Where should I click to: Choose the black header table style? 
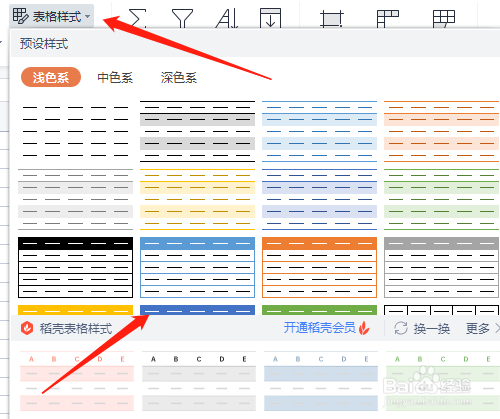coord(75,267)
